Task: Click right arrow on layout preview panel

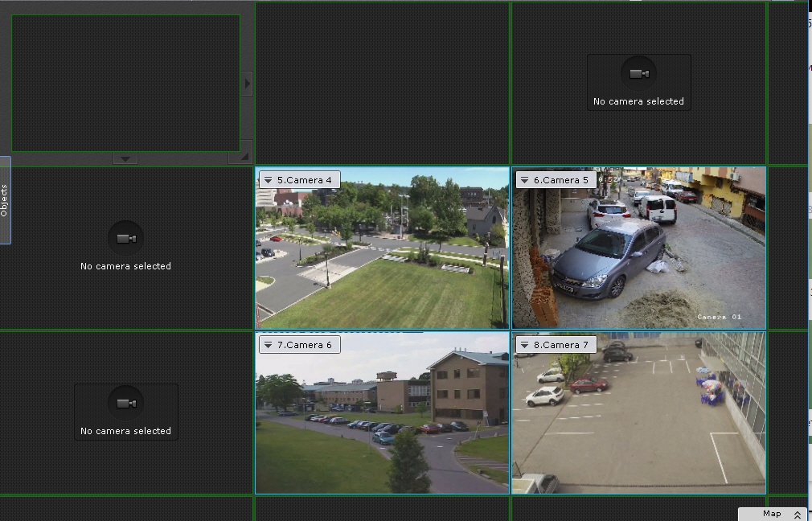Action: click(247, 83)
